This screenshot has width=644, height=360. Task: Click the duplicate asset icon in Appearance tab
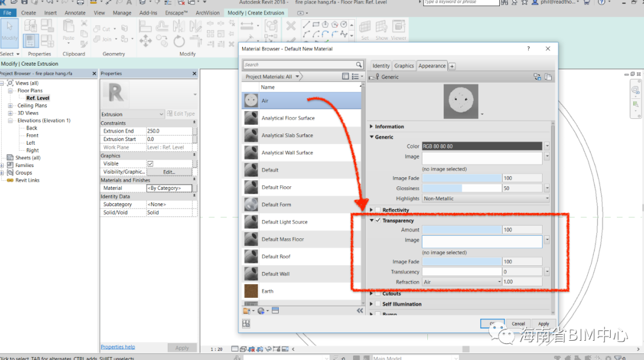(x=548, y=77)
